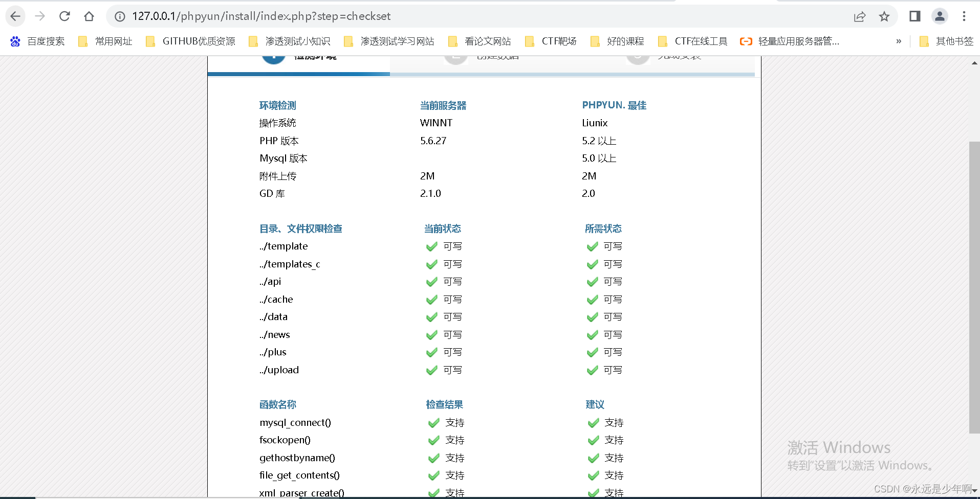Select the ../templates_c directory name
This screenshot has height=499, width=980.
pos(290,264)
